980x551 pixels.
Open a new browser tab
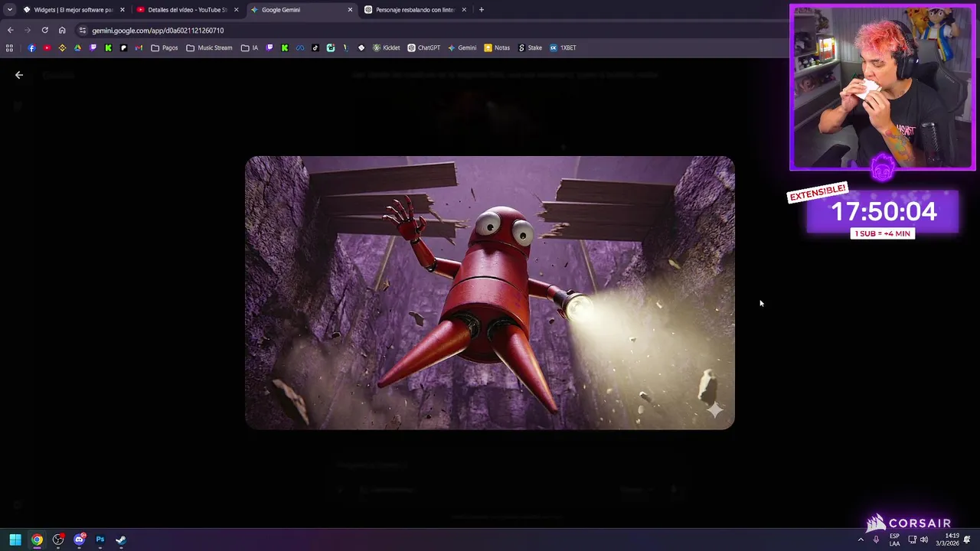(482, 10)
